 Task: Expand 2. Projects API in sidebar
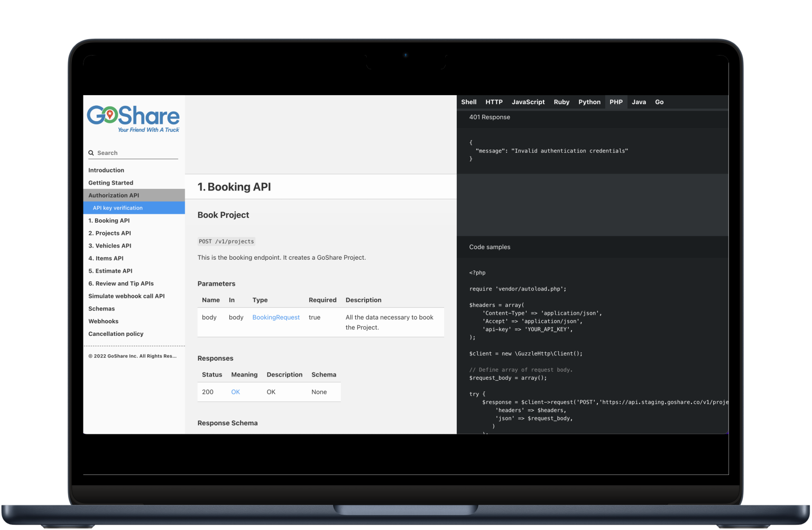(109, 233)
